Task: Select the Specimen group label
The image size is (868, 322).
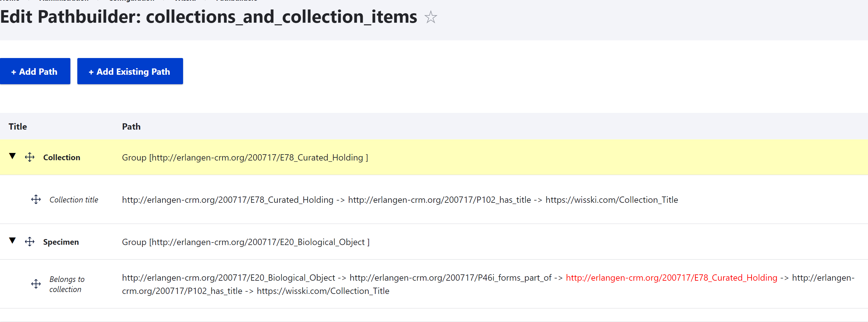Action: click(x=61, y=242)
